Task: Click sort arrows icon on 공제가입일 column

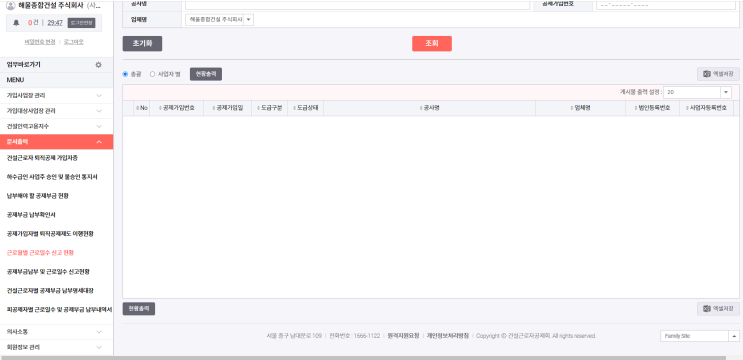Action: [214, 108]
